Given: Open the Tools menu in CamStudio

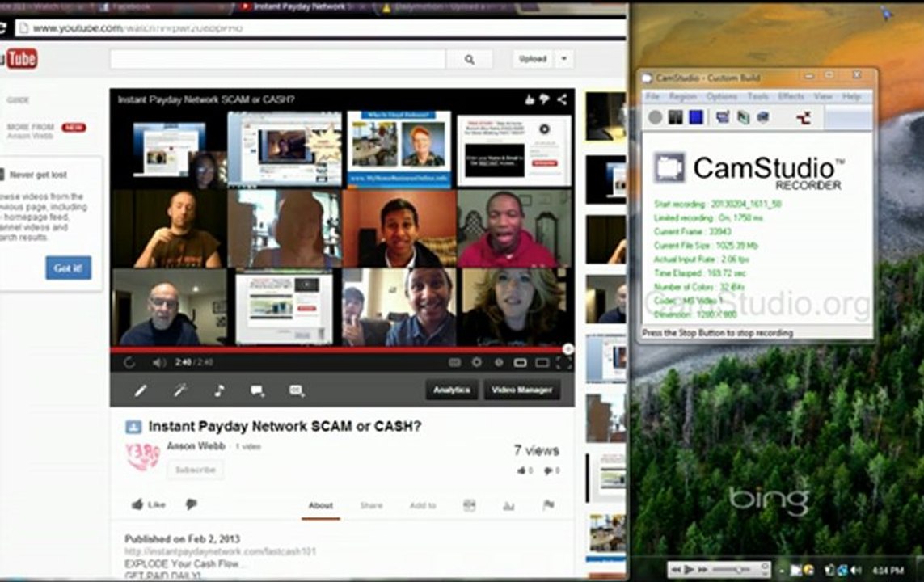Looking at the screenshot, I should pyautogui.click(x=757, y=96).
